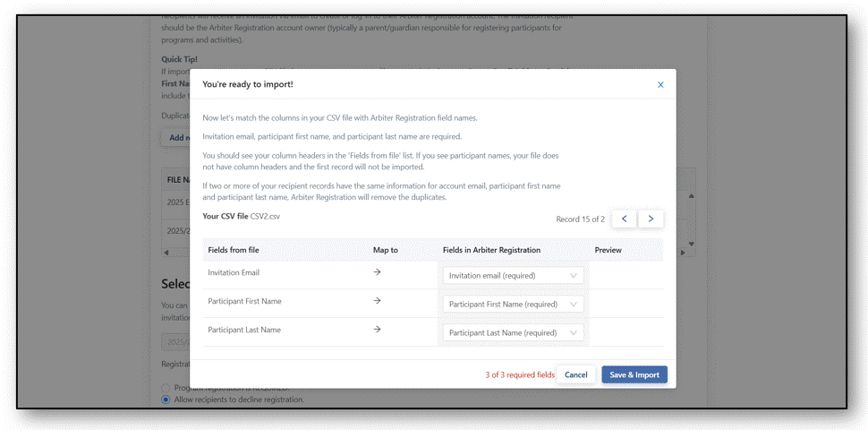The image size is (868, 430).
Task: Click the Participant Last Name map-to arrow
Action: (x=377, y=330)
